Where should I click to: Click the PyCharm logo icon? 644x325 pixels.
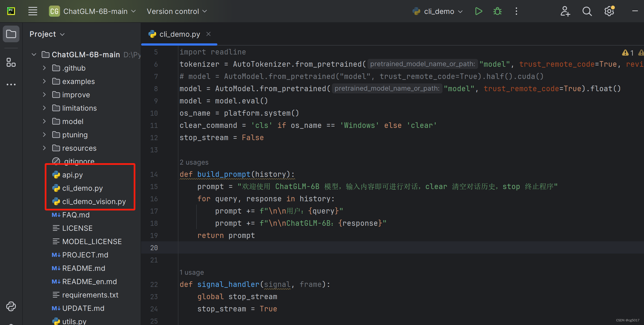(11, 11)
